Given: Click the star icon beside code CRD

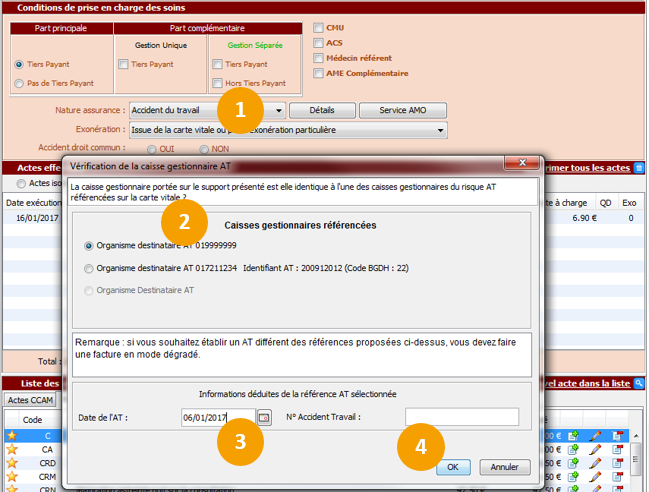Looking at the screenshot, I should [x=12, y=464].
